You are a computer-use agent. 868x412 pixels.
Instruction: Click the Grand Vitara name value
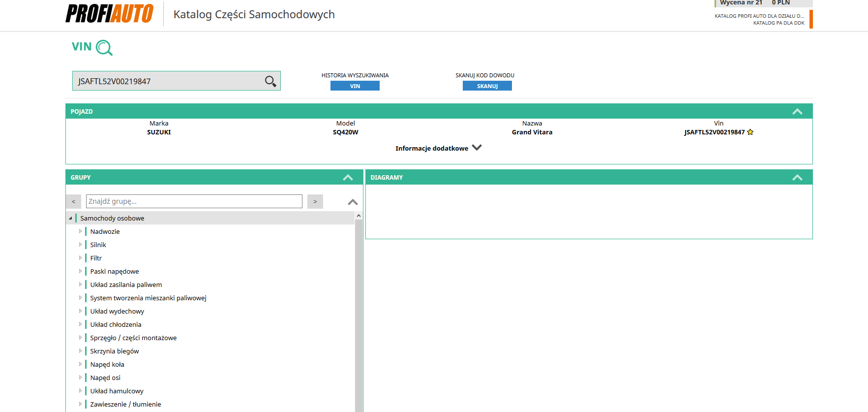click(x=532, y=132)
